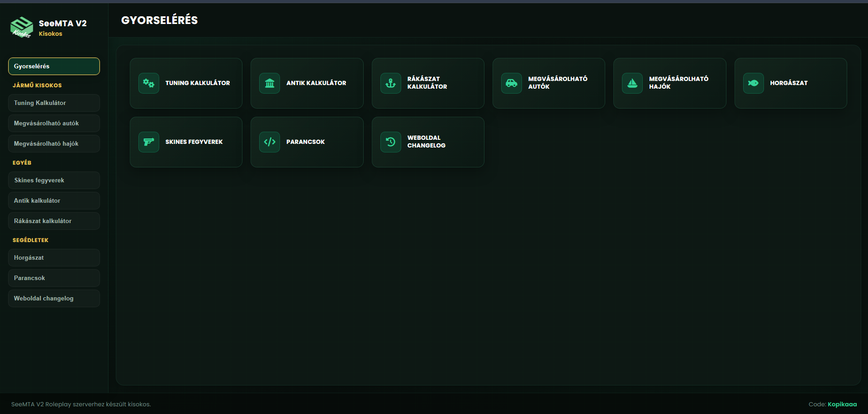Open Megvásárolható autók in the sidebar

click(x=54, y=123)
